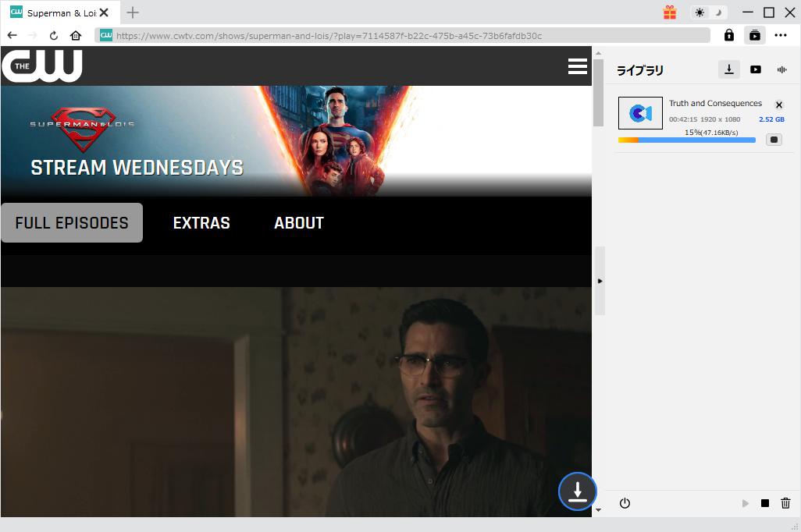This screenshot has height=532, width=801.
Task: Toggle the library panel icon in toolbar
Action: coord(754,35)
